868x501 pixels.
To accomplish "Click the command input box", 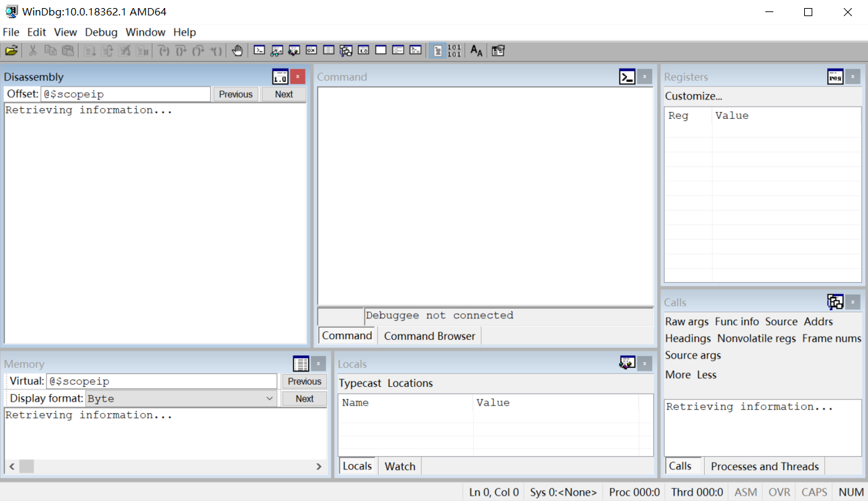I will (x=508, y=316).
